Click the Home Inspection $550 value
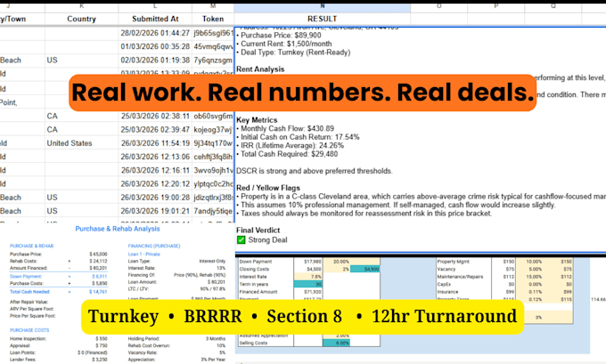Screen dimensions: 606x364 pos(102,339)
